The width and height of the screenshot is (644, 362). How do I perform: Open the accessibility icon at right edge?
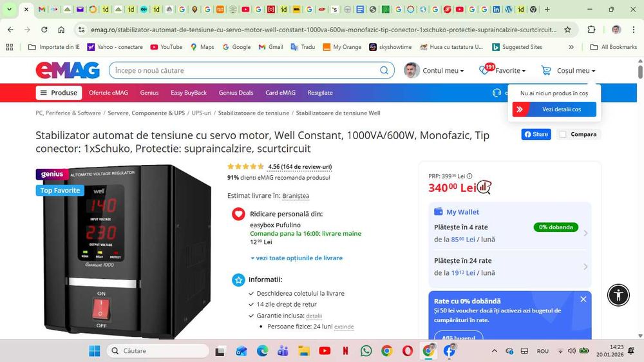pos(618,295)
